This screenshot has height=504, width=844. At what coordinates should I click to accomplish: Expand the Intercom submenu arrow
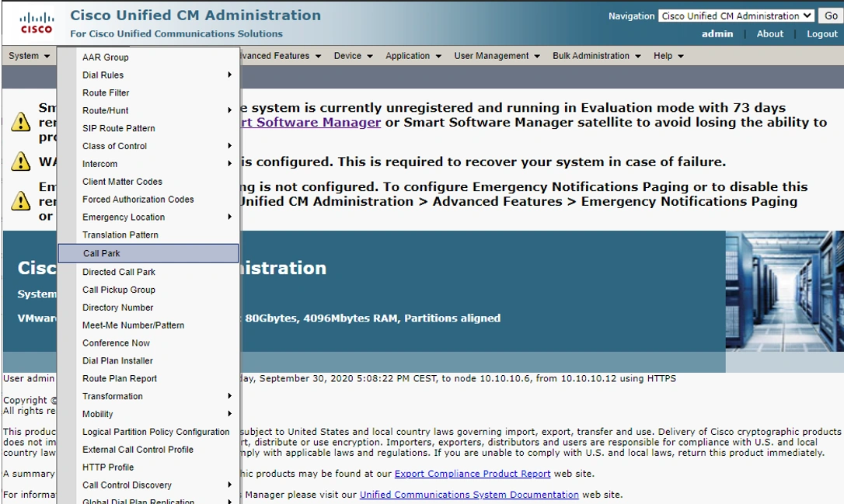[230, 164]
